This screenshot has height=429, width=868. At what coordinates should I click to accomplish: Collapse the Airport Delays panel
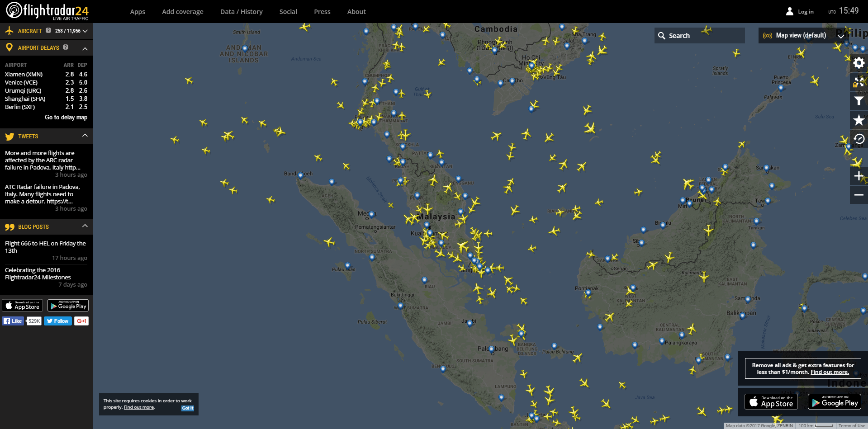85,48
